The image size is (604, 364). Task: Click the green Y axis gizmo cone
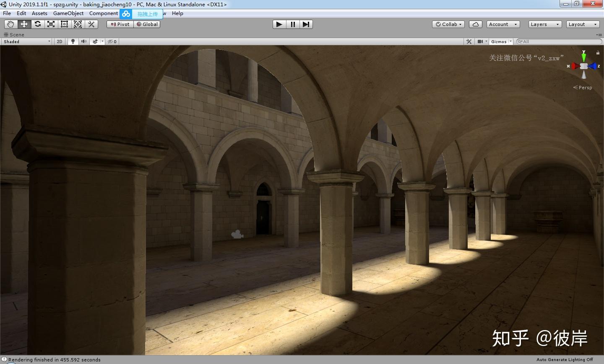[x=584, y=57]
